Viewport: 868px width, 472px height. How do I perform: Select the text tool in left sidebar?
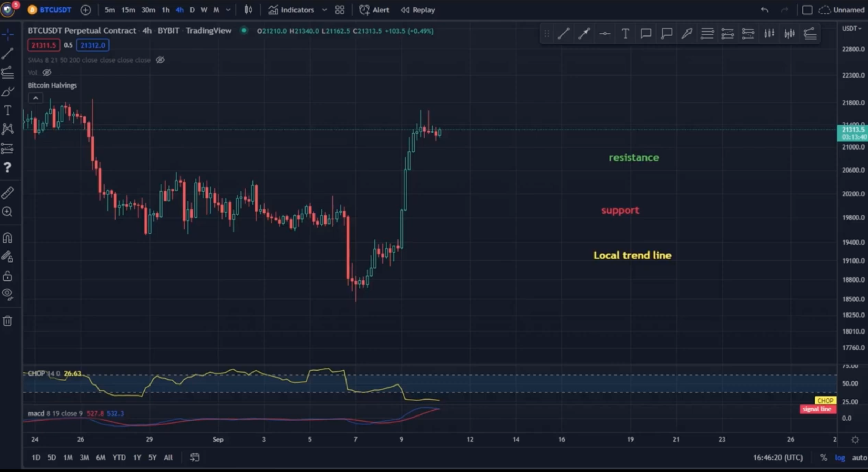[8, 111]
